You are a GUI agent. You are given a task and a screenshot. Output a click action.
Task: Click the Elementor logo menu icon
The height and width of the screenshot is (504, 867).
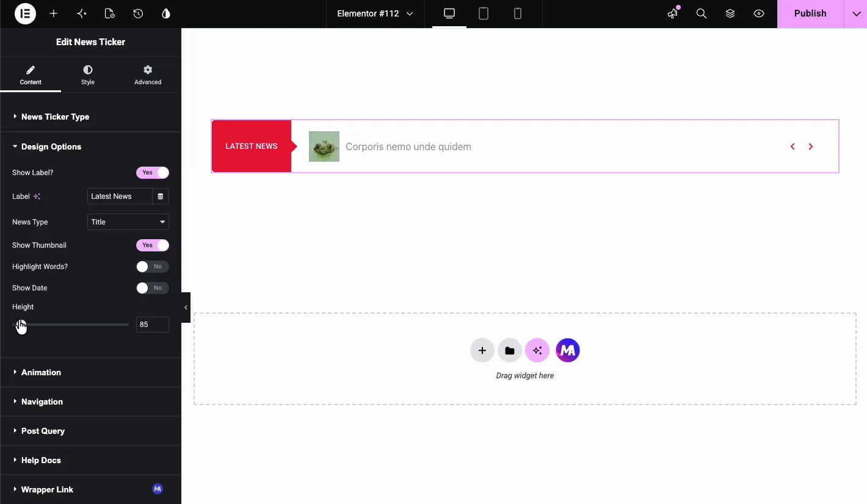[25, 13]
